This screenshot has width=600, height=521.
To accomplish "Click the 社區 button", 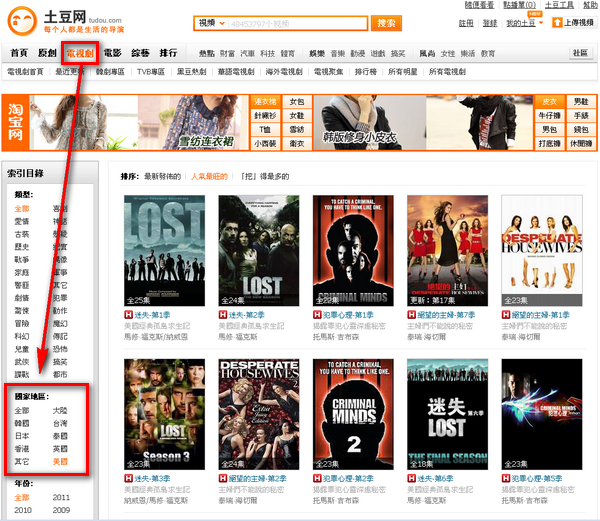I will click(x=580, y=53).
